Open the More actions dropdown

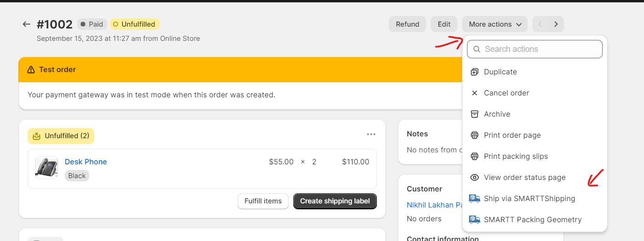[x=495, y=24]
